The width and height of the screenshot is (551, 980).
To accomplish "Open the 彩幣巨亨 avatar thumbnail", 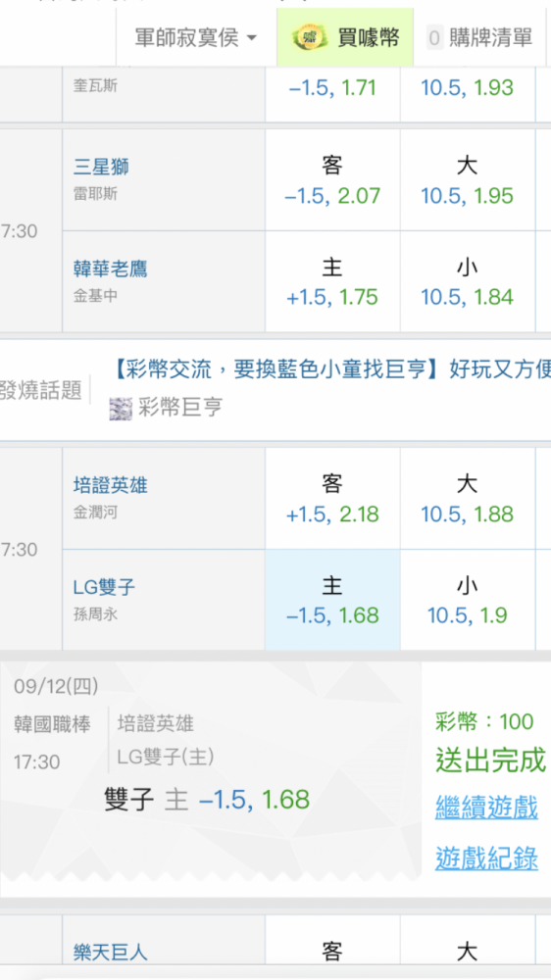I will click(x=121, y=408).
